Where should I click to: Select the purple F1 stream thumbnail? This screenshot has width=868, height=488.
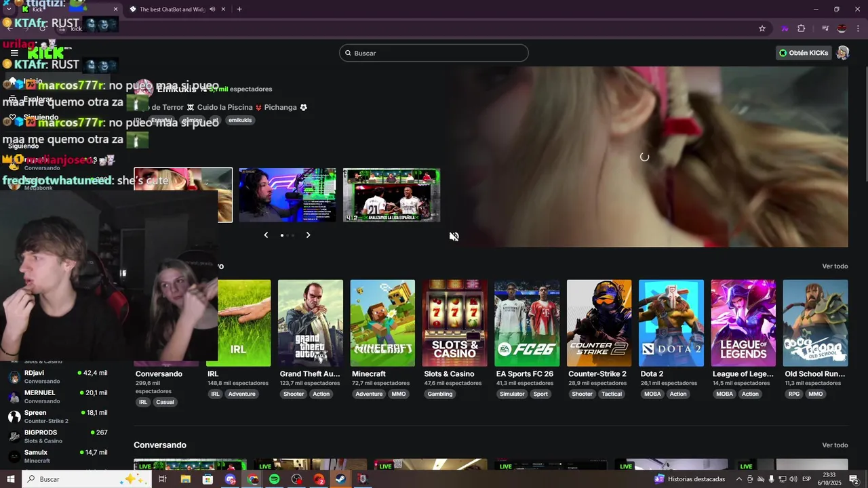[x=288, y=195]
